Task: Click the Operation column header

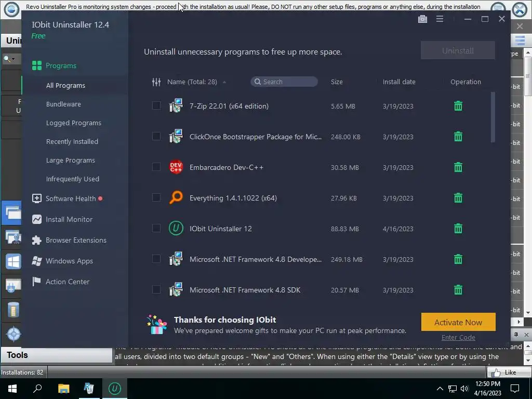Action: coord(465,82)
